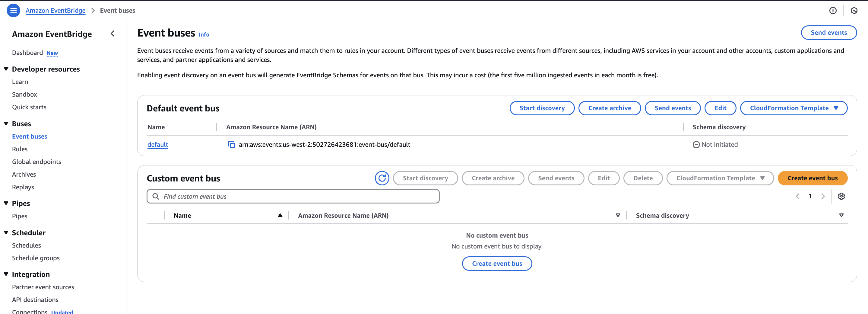
Task: Open Archives in sidebar
Action: [24, 175]
